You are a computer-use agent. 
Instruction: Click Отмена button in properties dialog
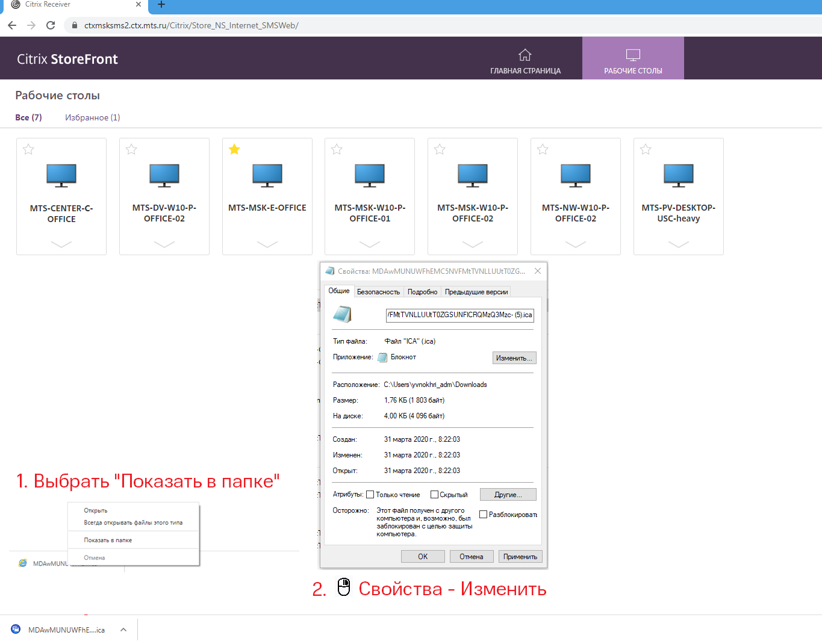pos(472,557)
